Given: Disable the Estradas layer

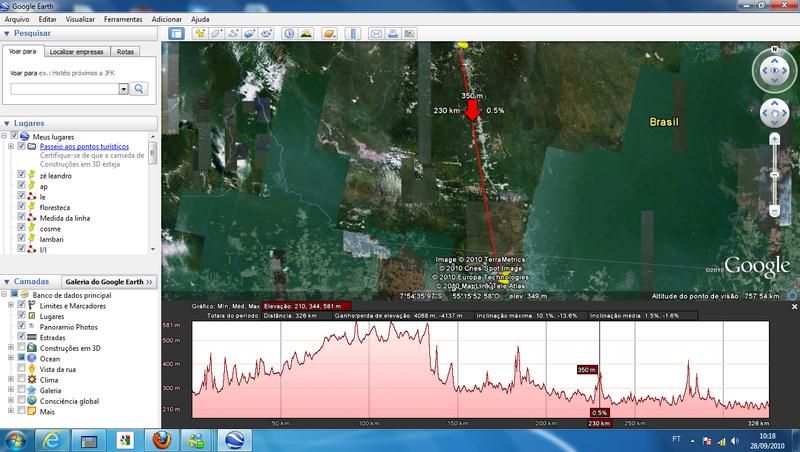Looking at the screenshot, I should (x=21, y=336).
